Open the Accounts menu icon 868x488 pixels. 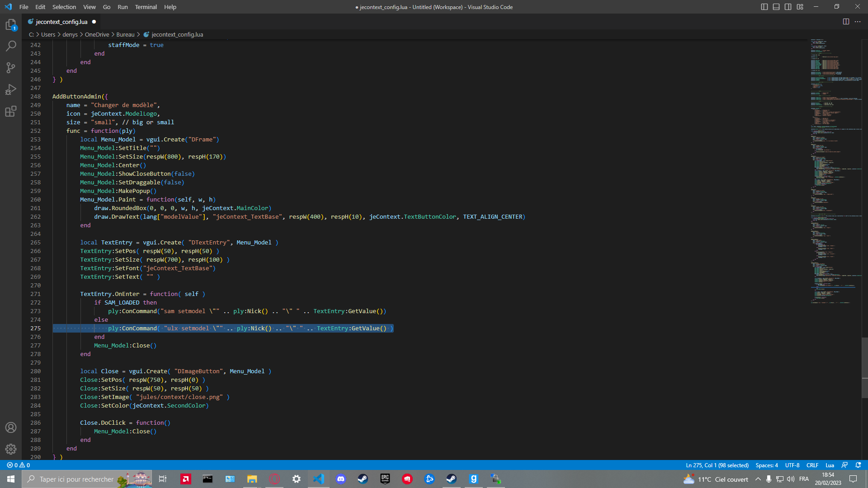[x=11, y=427]
